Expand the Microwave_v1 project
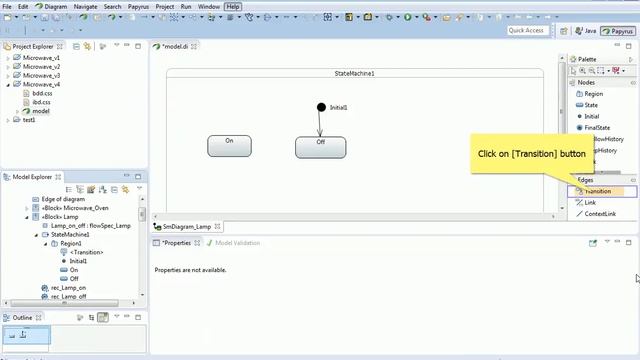The image size is (640, 360). [8, 58]
